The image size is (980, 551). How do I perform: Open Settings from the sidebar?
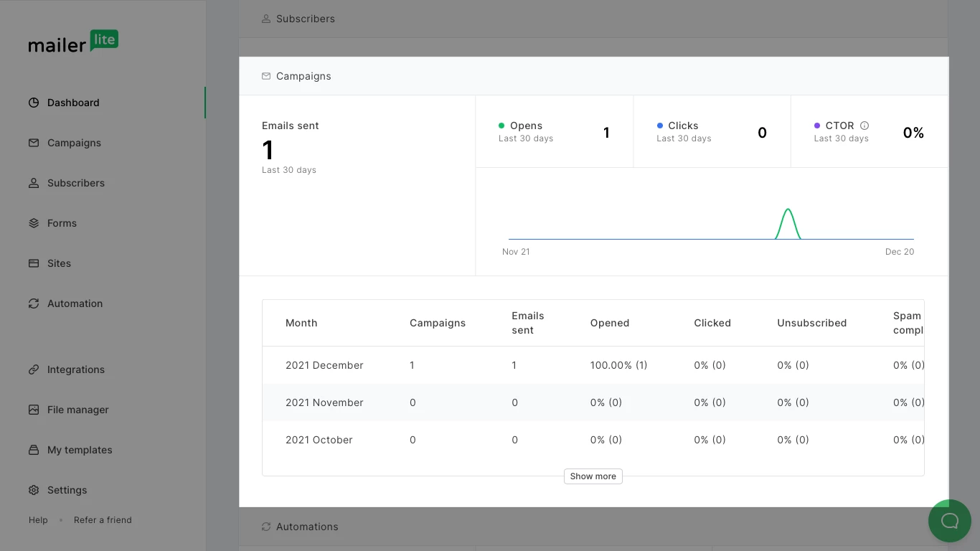(x=67, y=490)
